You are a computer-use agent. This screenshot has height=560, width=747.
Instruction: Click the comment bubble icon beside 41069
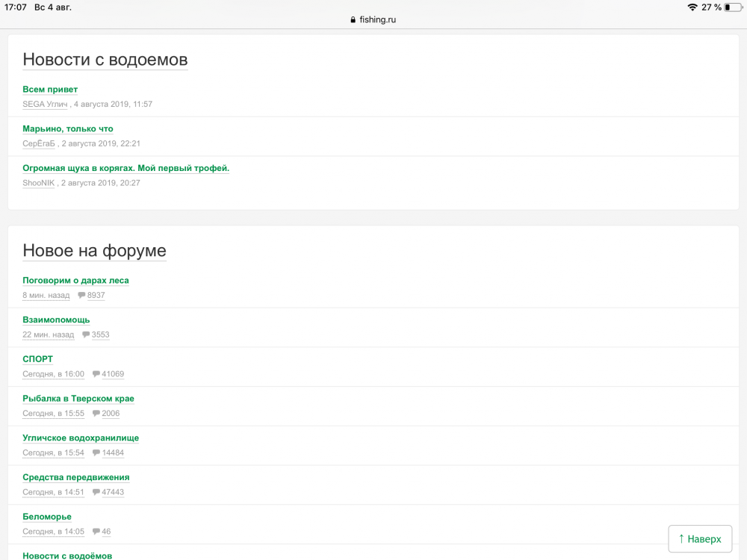point(96,374)
